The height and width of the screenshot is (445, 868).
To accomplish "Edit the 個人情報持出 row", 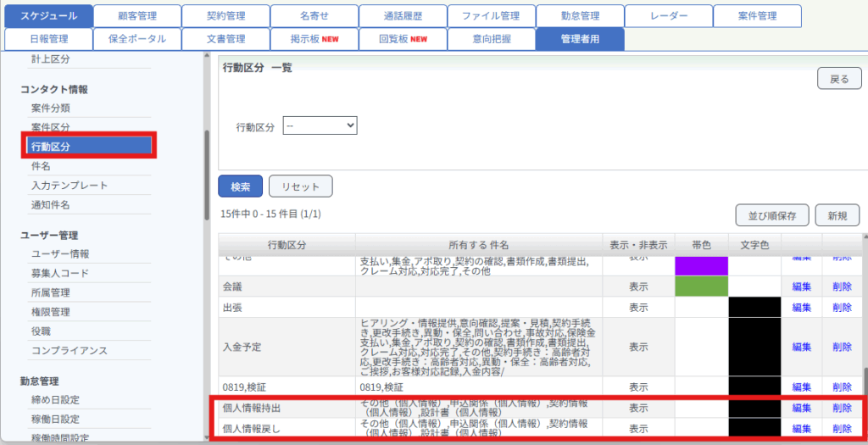I will point(801,408).
